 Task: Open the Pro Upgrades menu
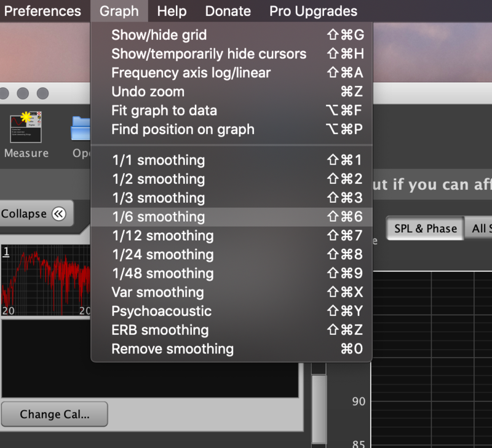click(313, 11)
